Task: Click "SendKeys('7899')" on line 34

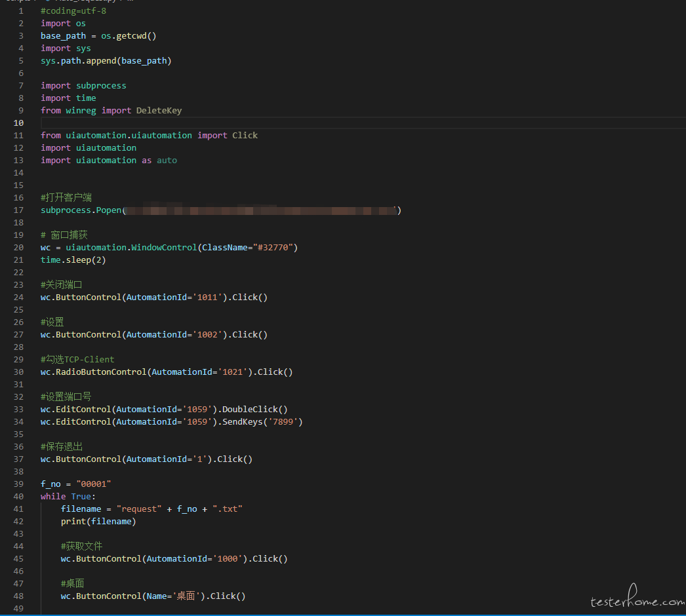Action: point(262,422)
